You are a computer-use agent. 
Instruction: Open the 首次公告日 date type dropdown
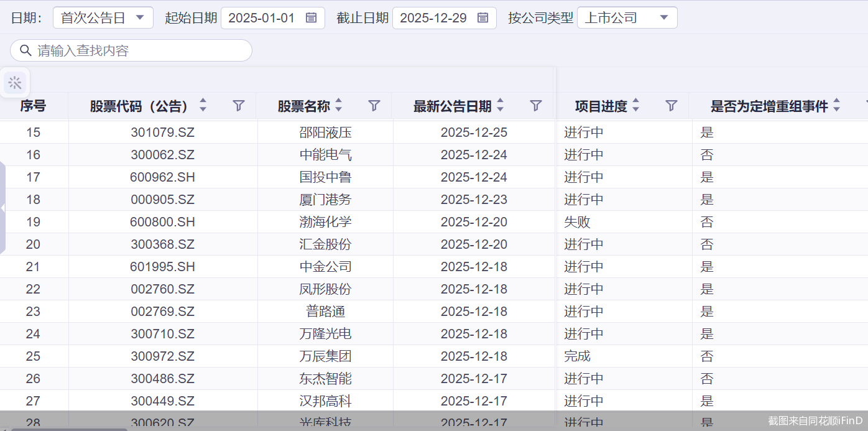(103, 18)
